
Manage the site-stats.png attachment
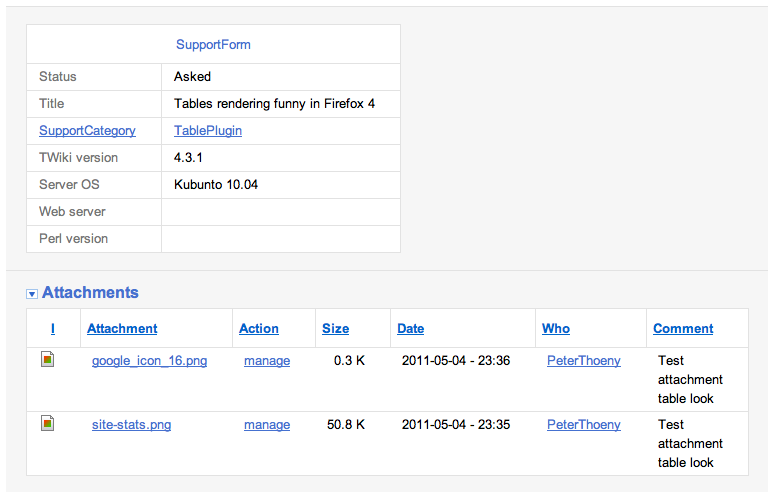(x=267, y=424)
